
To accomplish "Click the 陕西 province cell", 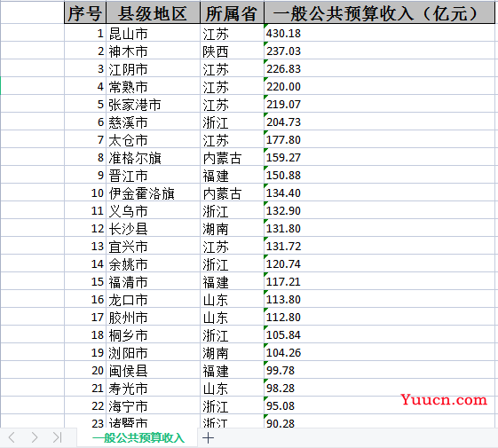I will (232, 51).
